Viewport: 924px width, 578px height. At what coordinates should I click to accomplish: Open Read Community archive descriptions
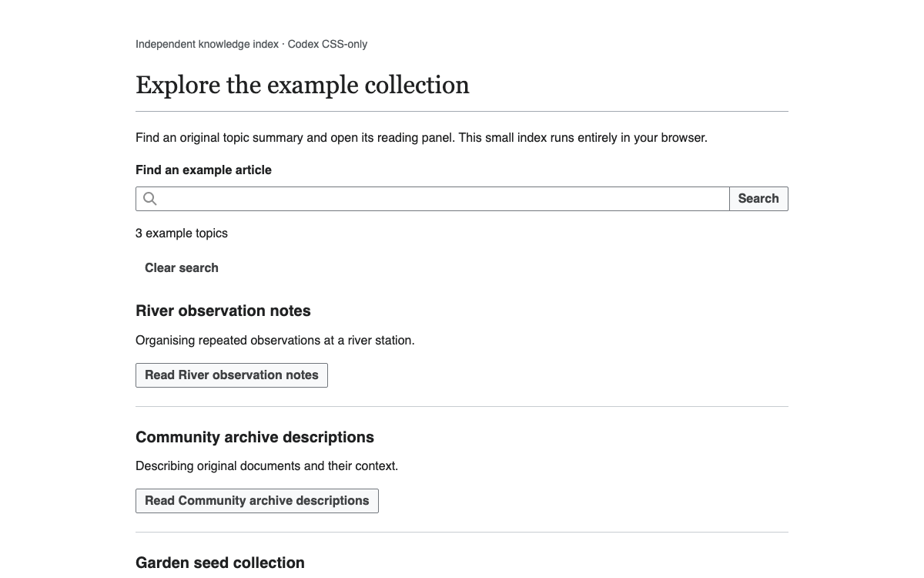point(257,501)
